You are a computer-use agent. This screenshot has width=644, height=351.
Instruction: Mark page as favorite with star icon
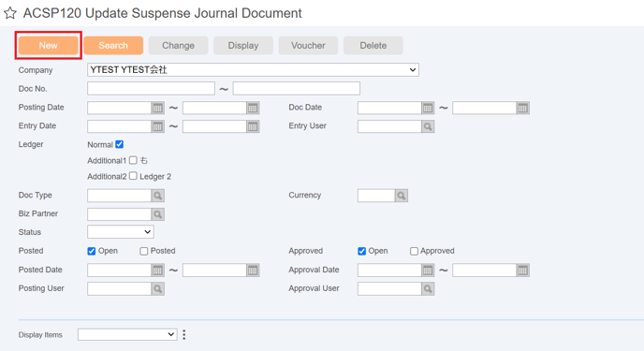[10, 13]
